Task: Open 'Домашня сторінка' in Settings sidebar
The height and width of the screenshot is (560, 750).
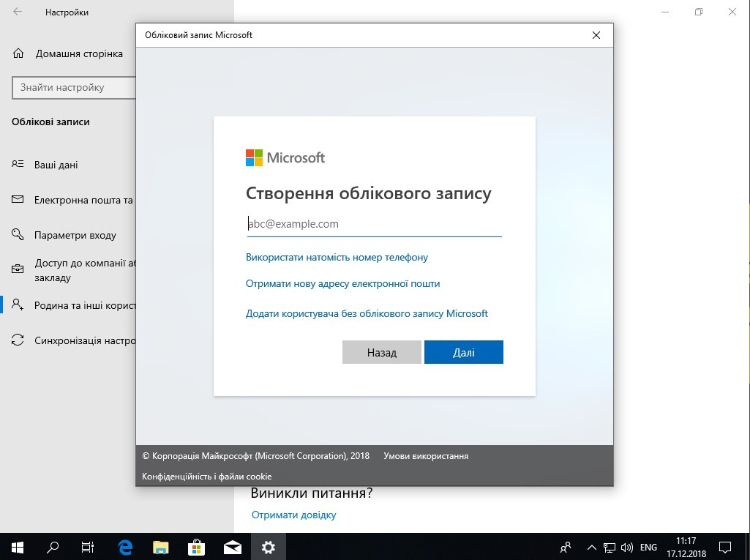Action: click(79, 53)
